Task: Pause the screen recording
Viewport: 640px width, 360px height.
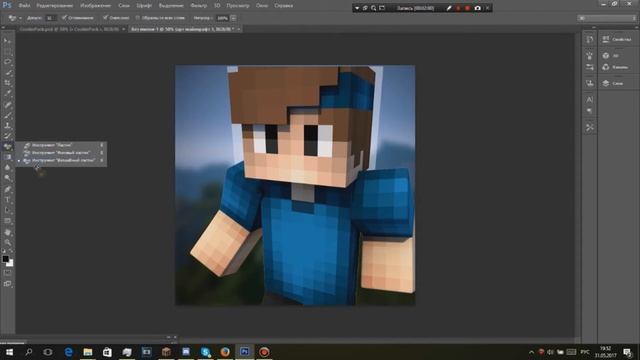Action: (x=458, y=8)
